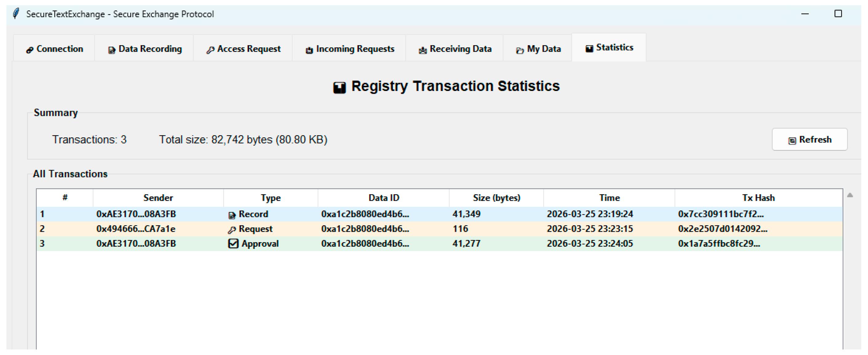Sort by the Size (bytes) column header
The width and height of the screenshot is (868, 355).
point(496,198)
